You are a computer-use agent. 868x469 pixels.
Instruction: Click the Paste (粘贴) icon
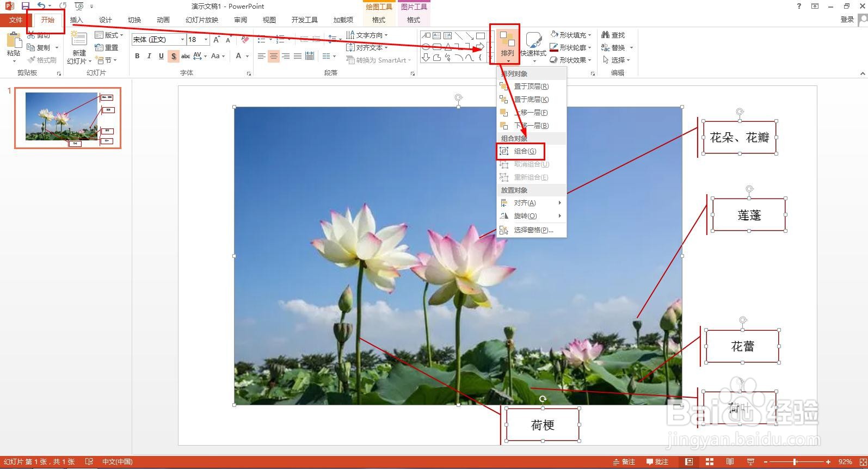click(14, 41)
